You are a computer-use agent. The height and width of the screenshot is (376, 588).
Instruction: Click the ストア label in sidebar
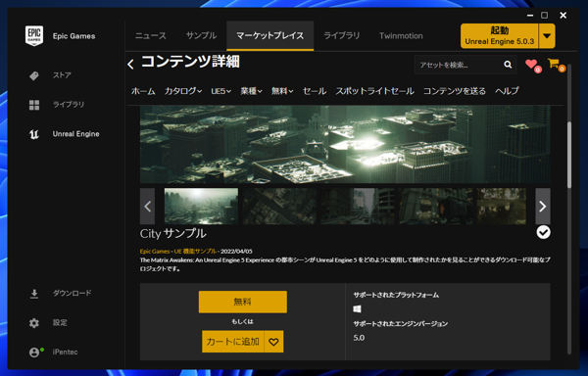click(x=62, y=75)
